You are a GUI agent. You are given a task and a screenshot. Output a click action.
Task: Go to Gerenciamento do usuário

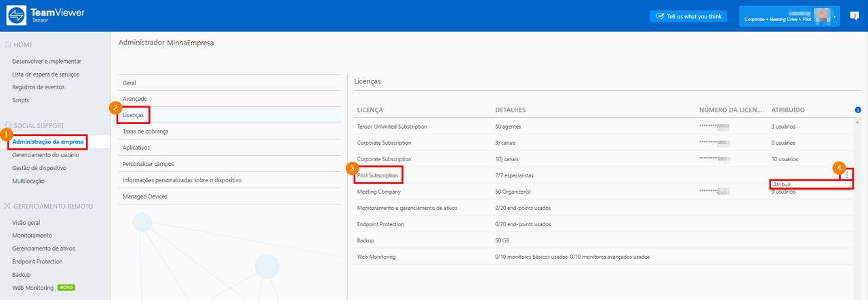[45, 154]
